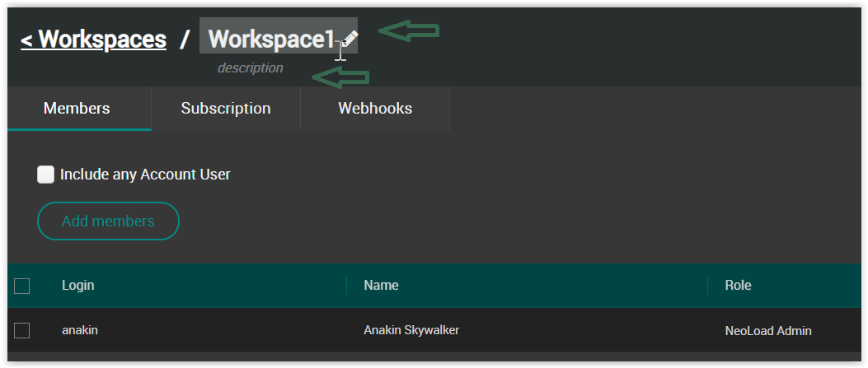
Task: Sort by the Name column header
Action: click(381, 286)
